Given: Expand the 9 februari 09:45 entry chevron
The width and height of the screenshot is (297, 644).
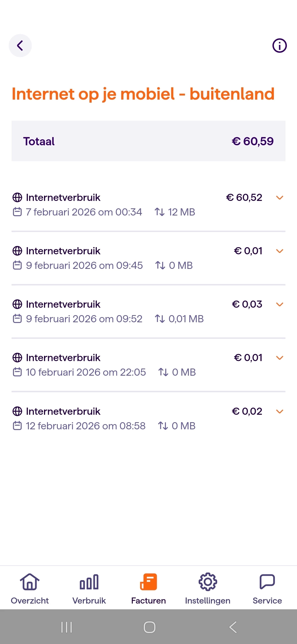Looking at the screenshot, I should tap(280, 251).
